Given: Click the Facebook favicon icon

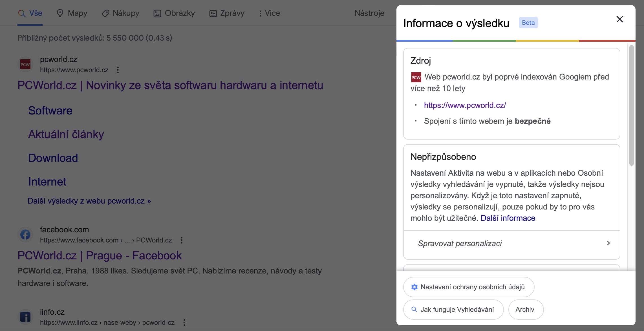Looking at the screenshot, I should [x=25, y=235].
